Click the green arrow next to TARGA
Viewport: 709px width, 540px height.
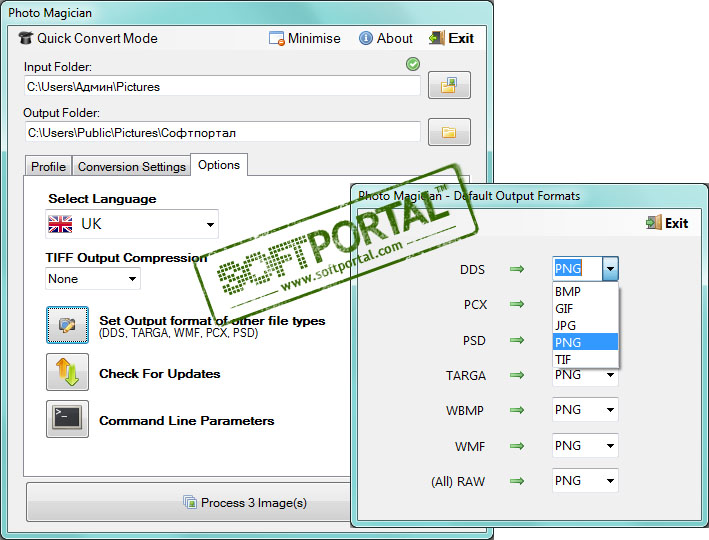pos(517,375)
